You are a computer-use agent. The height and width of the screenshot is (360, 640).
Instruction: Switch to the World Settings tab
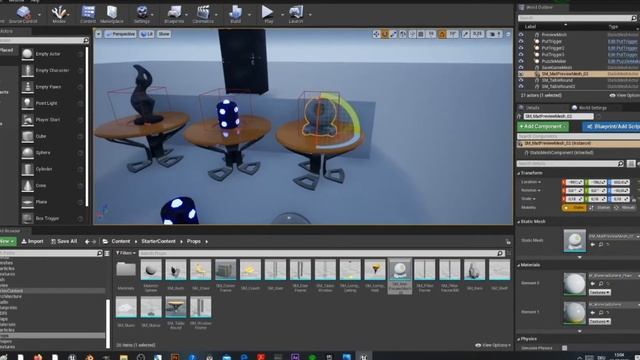[x=589, y=108]
